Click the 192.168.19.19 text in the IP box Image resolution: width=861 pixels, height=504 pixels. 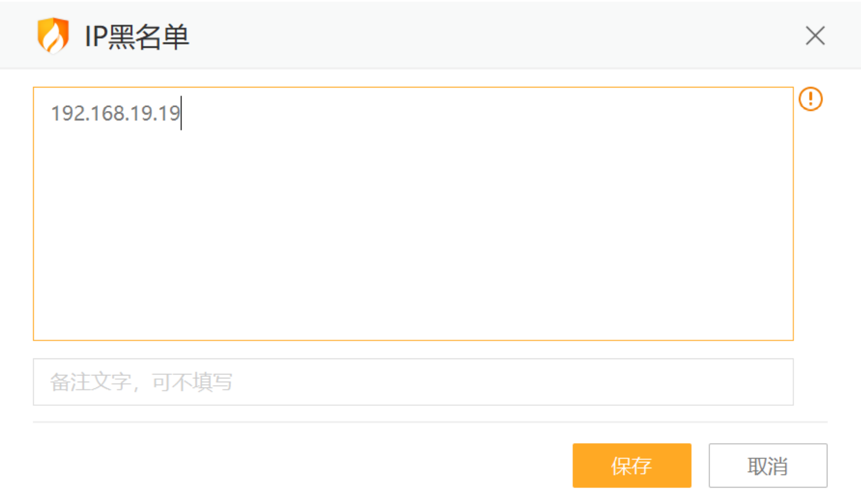(115, 113)
